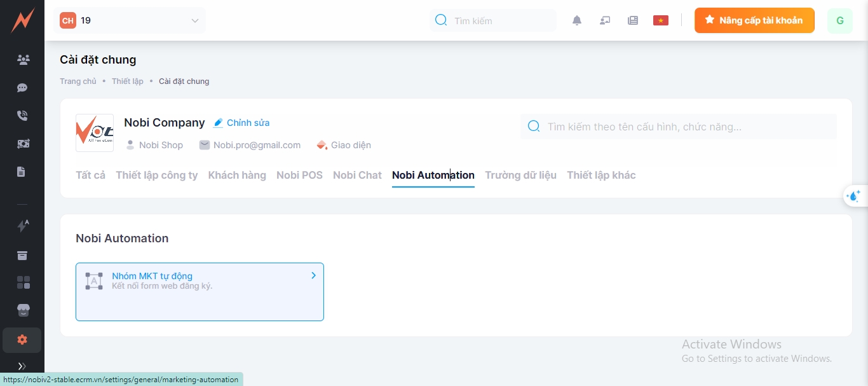Change language via Vietnam flag
Image resolution: width=868 pixels, height=386 pixels.
pyautogui.click(x=661, y=20)
